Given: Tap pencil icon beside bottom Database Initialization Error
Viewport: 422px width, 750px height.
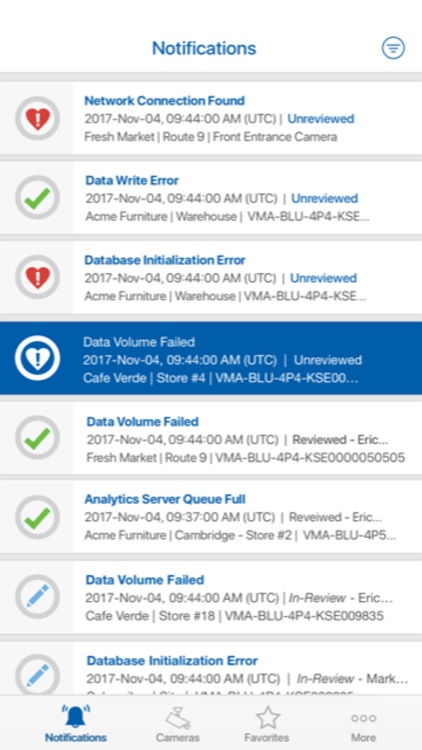Looking at the screenshot, I should point(37,676).
